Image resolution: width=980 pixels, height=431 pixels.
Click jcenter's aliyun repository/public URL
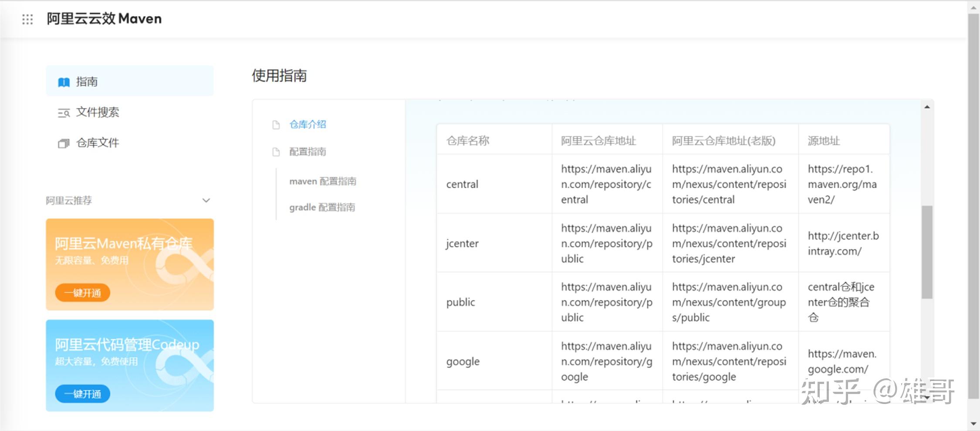(607, 243)
